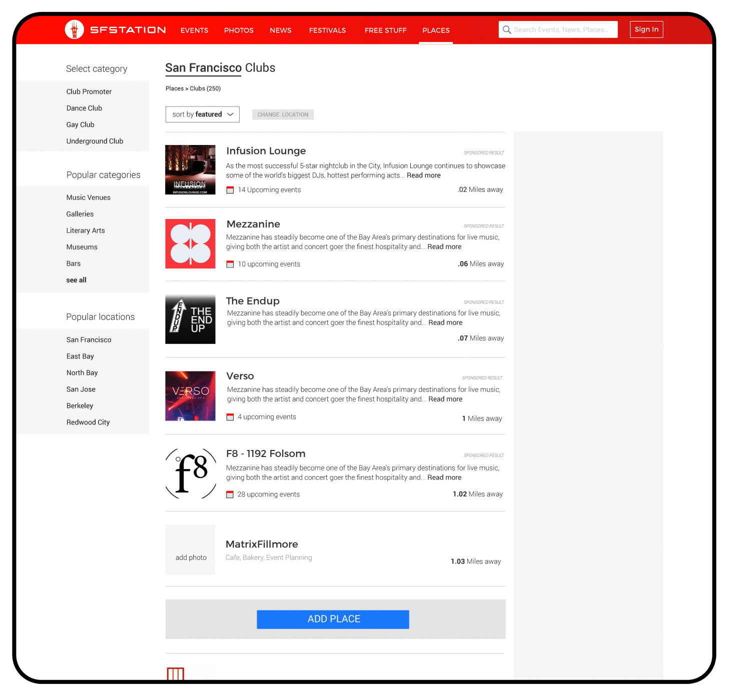
Task: Open Bars popular category
Action: coord(74,263)
